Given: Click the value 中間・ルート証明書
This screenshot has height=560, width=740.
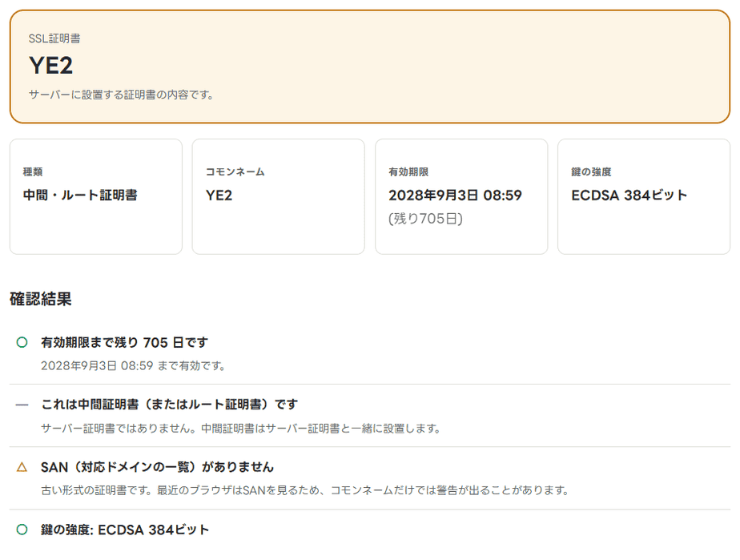Looking at the screenshot, I should tap(80, 195).
